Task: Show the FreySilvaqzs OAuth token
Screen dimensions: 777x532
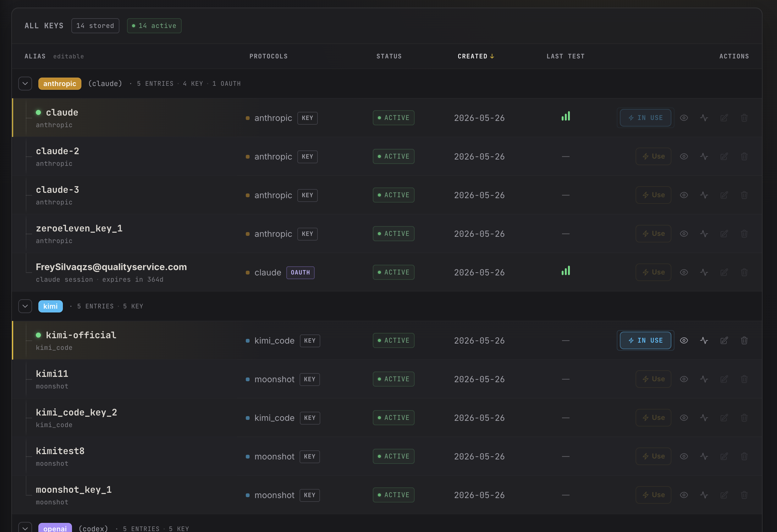Action: (x=684, y=272)
